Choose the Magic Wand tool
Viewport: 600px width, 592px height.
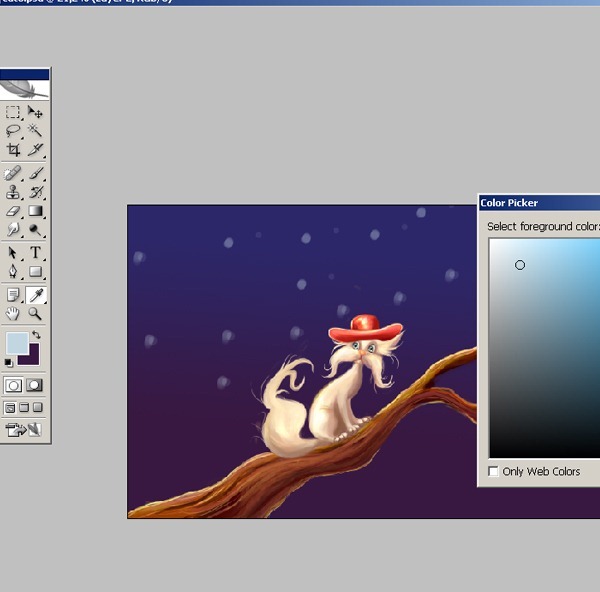click(x=36, y=131)
